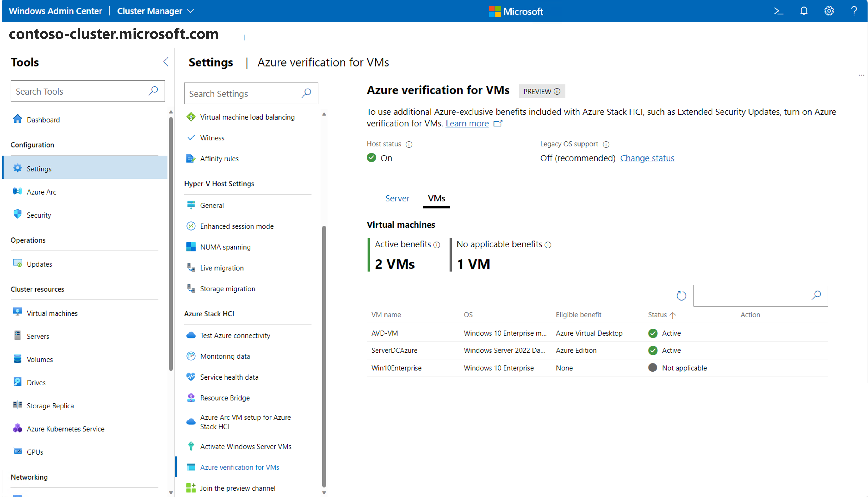
Task: Click No applicable benefits info icon
Action: point(548,245)
